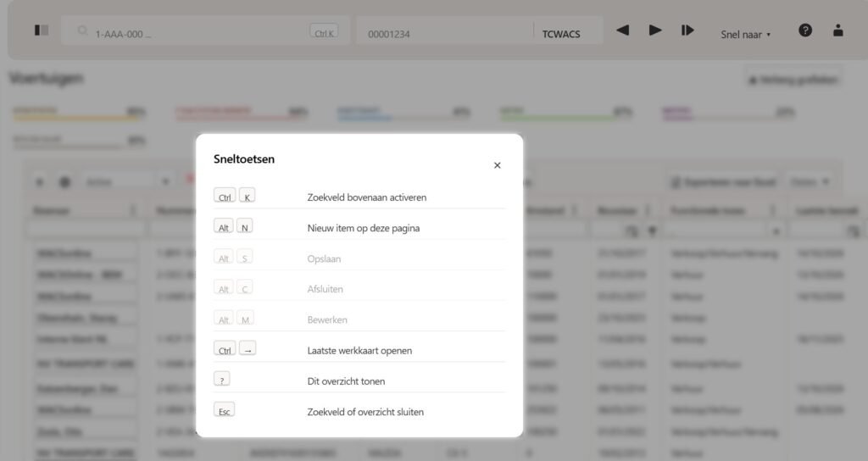Click the M keycap in Bewerken row
868x461 pixels.
coord(245,319)
